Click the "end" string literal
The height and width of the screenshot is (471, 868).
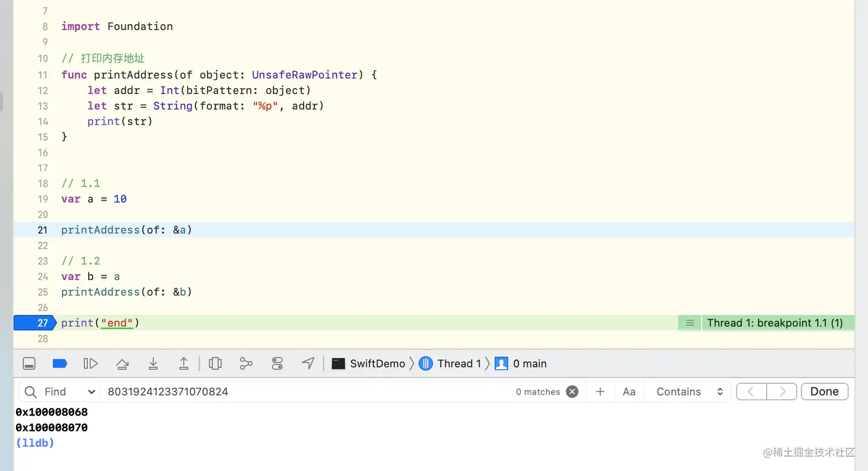[x=117, y=323]
